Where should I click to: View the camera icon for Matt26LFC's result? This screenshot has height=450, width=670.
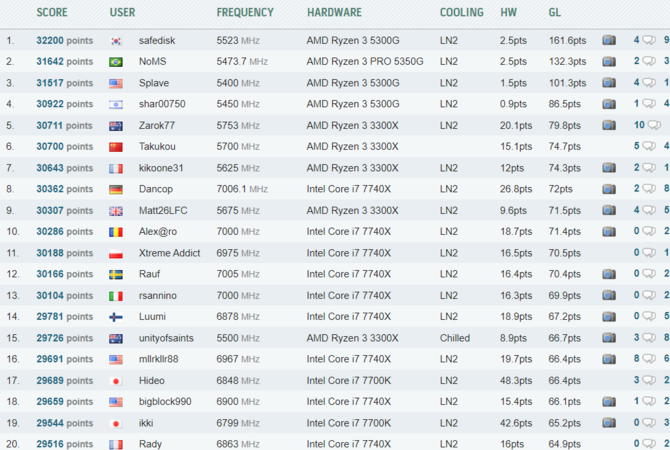click(609, 210)
